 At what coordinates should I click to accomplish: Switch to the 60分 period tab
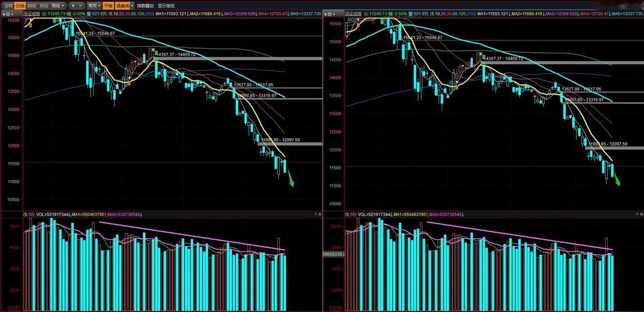click(32, 6)
